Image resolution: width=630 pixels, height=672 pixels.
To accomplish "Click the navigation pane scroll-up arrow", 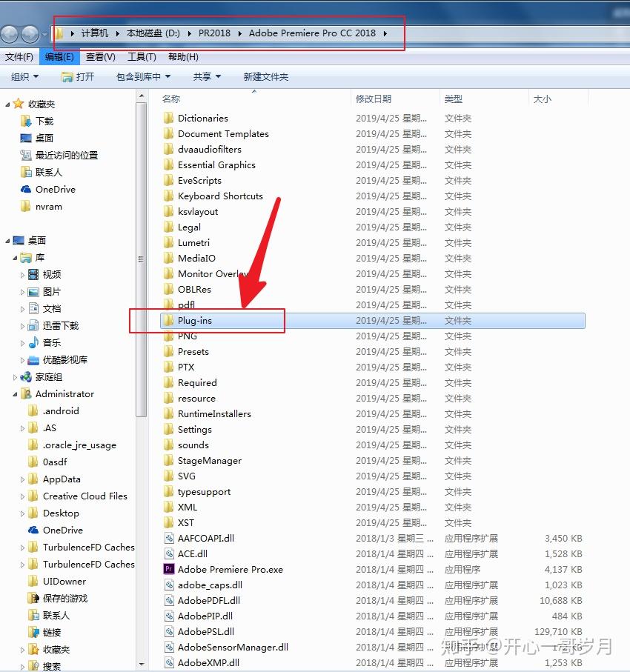I will point(141,95).
